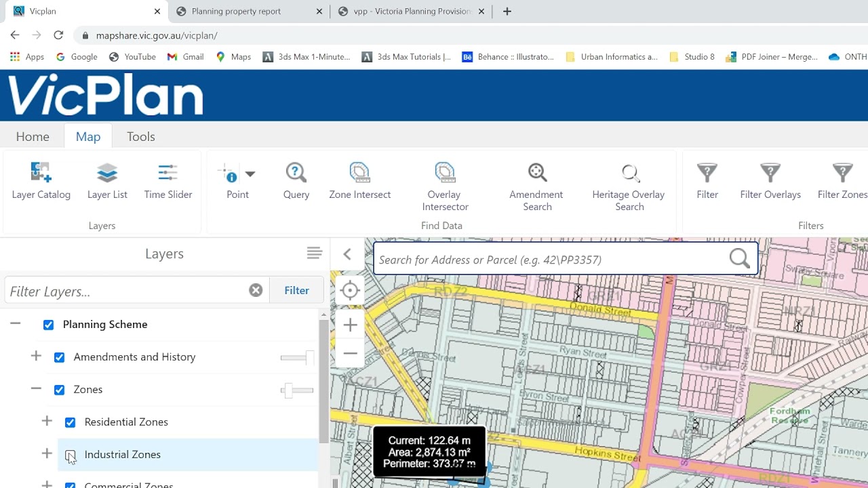Uncheck Amendments and History layer
This screenshot has width=868, height=488.
pyautogui.click(x=60, y=357)
